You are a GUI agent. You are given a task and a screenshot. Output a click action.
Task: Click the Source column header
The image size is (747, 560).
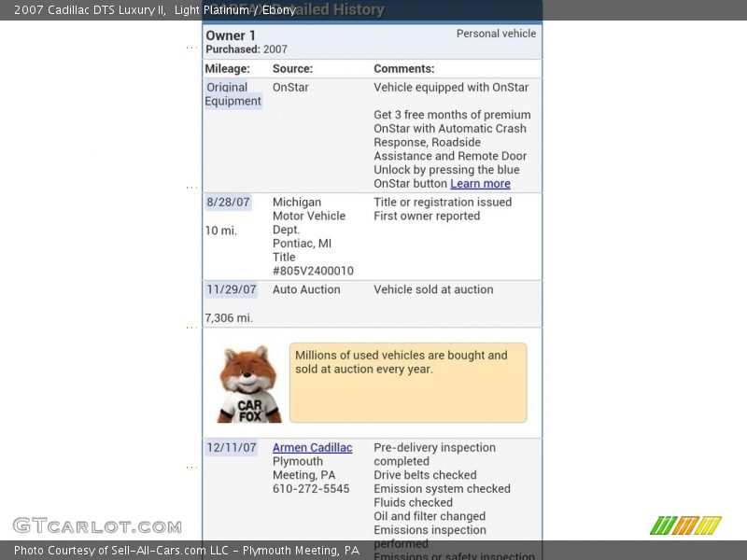[292, 68]
